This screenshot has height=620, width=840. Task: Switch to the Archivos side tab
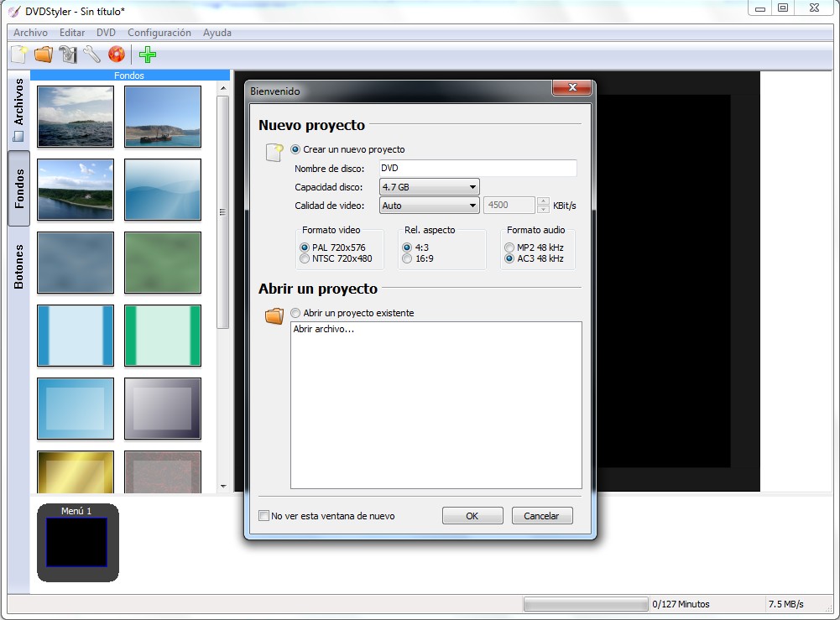18,110
